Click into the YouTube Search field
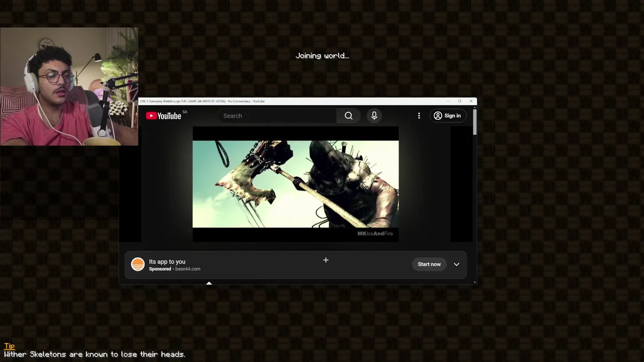The width and height of the screenshot is (644, 362). click(x=277, y=116)
